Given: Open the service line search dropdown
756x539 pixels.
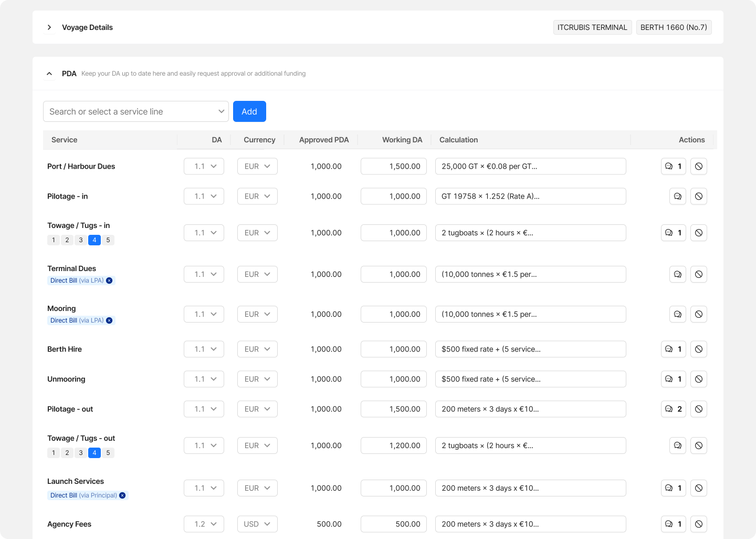Looking at the screenshot, I should tap(136, 111).
